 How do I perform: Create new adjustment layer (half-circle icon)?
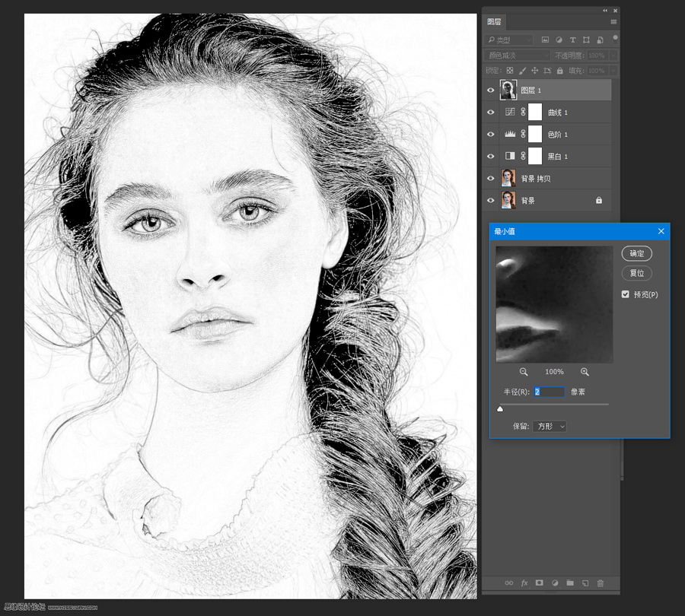click(x=555, y=583)
